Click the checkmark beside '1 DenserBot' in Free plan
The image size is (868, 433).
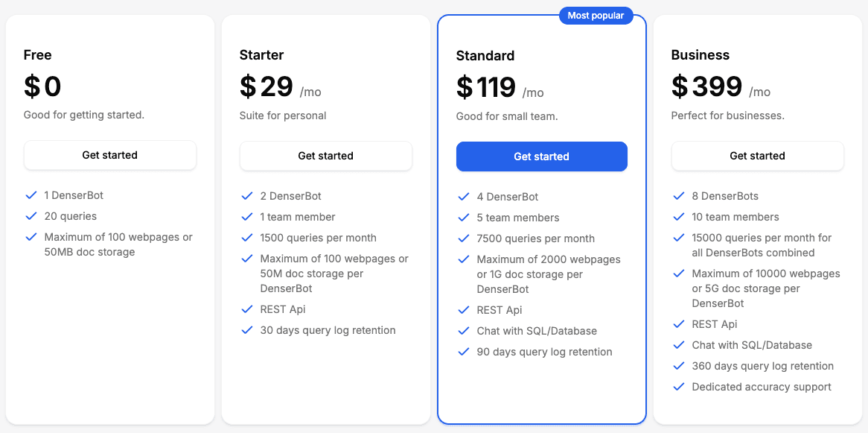point(31,195)
